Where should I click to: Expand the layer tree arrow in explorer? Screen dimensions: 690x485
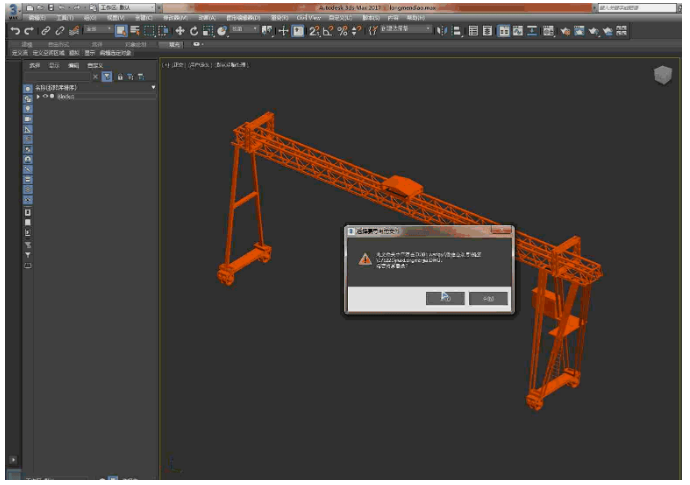pyautogui.click(x=38, y=96)
